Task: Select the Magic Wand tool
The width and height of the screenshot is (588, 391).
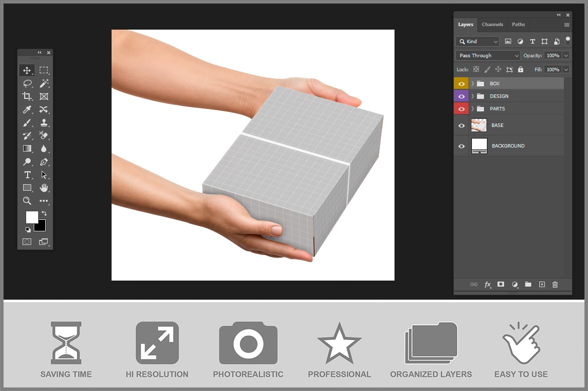Action: pyautogui.click(x=44, y=83)
